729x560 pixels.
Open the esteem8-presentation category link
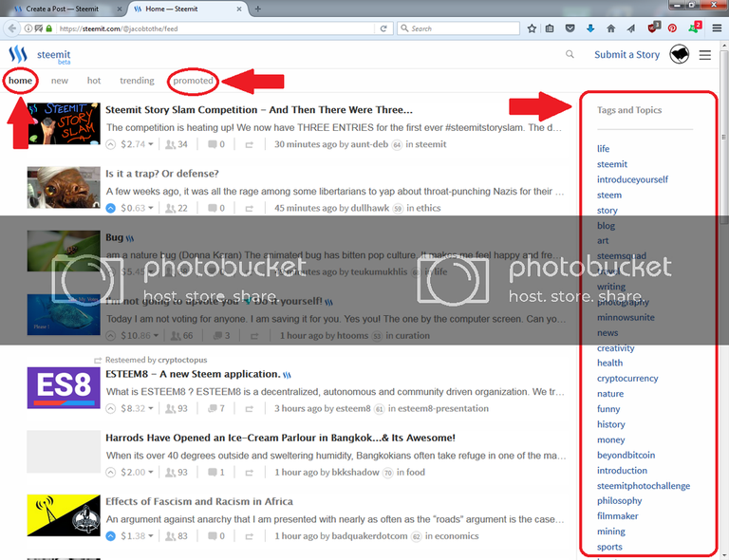[443, 408]
